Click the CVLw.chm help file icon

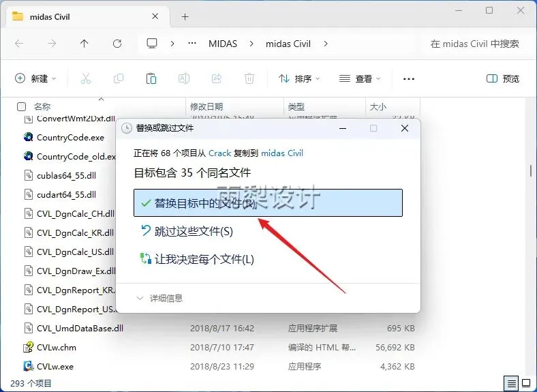[28, 347]
